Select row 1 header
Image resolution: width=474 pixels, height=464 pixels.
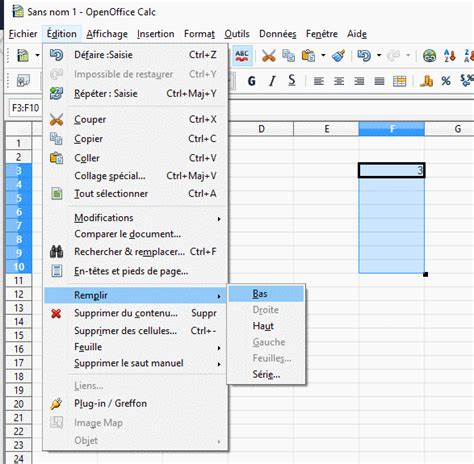click(19, 143)
